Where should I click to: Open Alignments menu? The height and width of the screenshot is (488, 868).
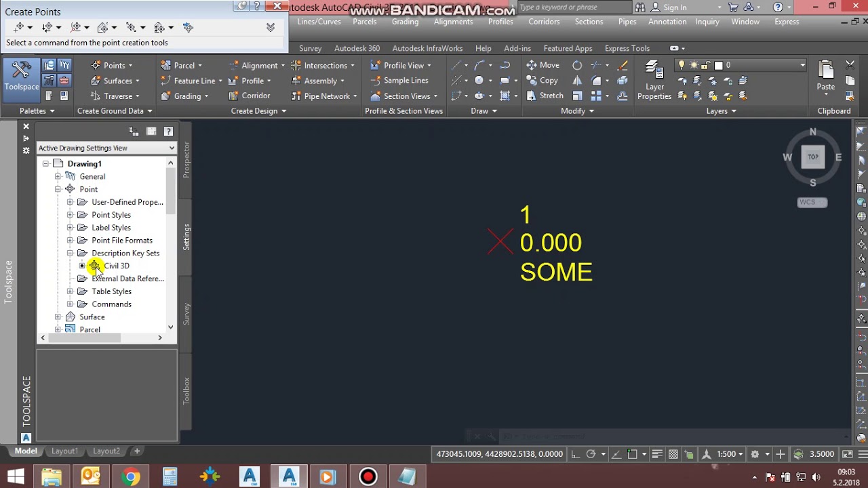pos(453,22)
